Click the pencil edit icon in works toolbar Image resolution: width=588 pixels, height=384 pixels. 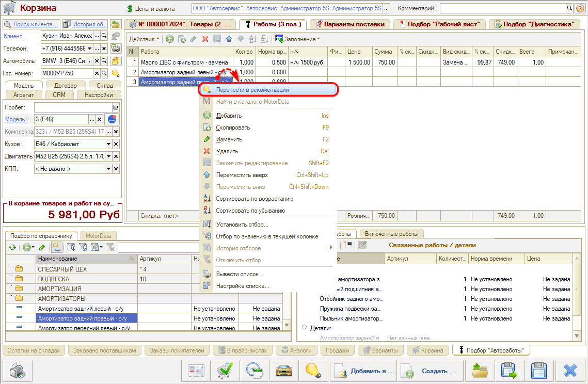[194, 39]
